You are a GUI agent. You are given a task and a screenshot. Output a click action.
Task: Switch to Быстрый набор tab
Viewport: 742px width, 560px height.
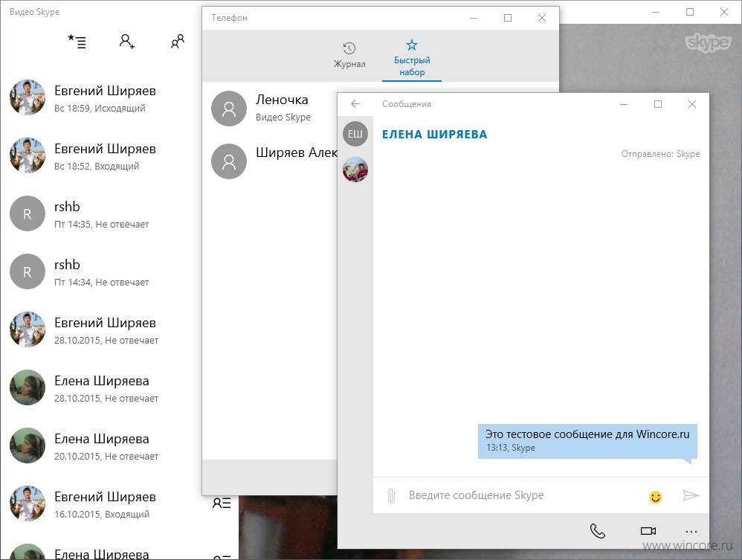coord(412,58)
